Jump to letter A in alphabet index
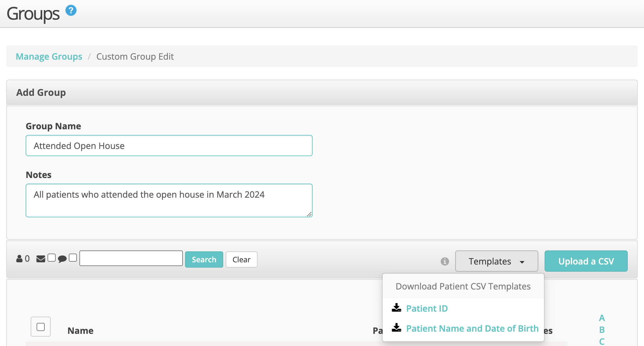The height and width of the screenshot is (346, 644). (602, 318)
